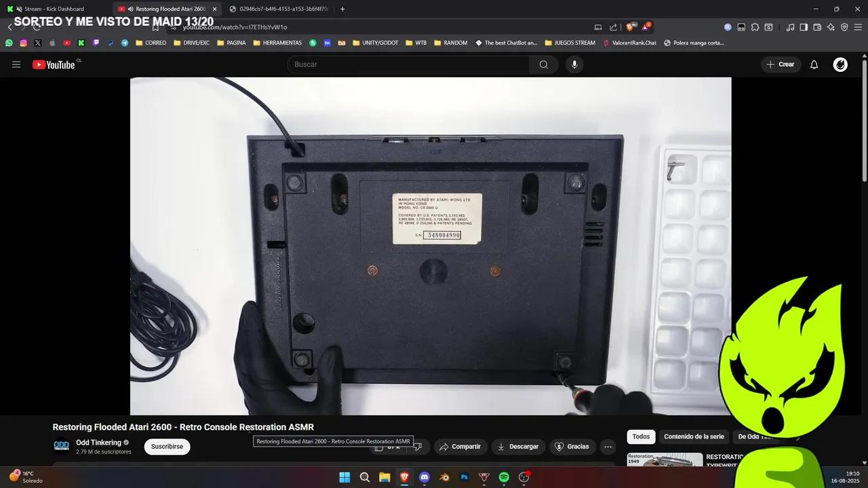Expand the RANDOM bookmarks folder
This screenshot has height=488, width=868.
click(450, 43)
